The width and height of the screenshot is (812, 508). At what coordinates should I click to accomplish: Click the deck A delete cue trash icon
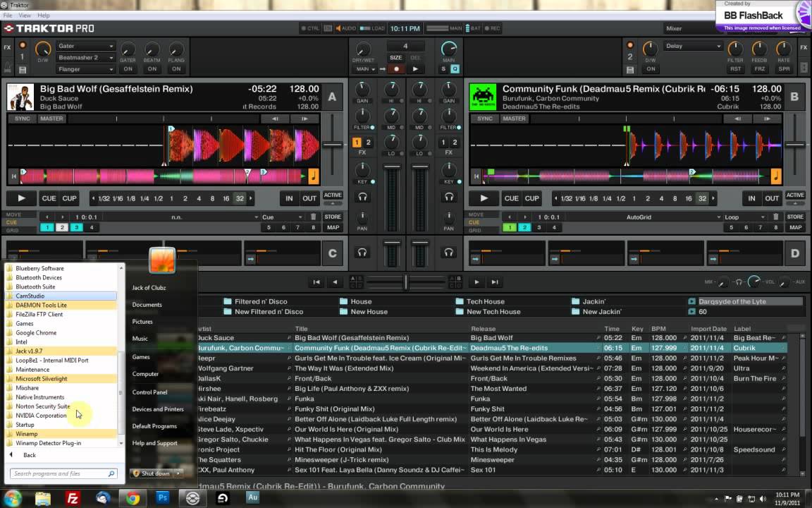coord(313,217)
